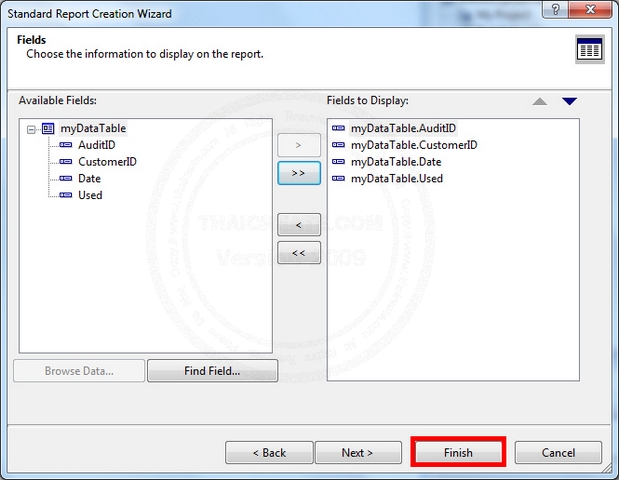Open the Find Field... dialog
The height and width of the screenshot is (480, 619).
(212, 371)
